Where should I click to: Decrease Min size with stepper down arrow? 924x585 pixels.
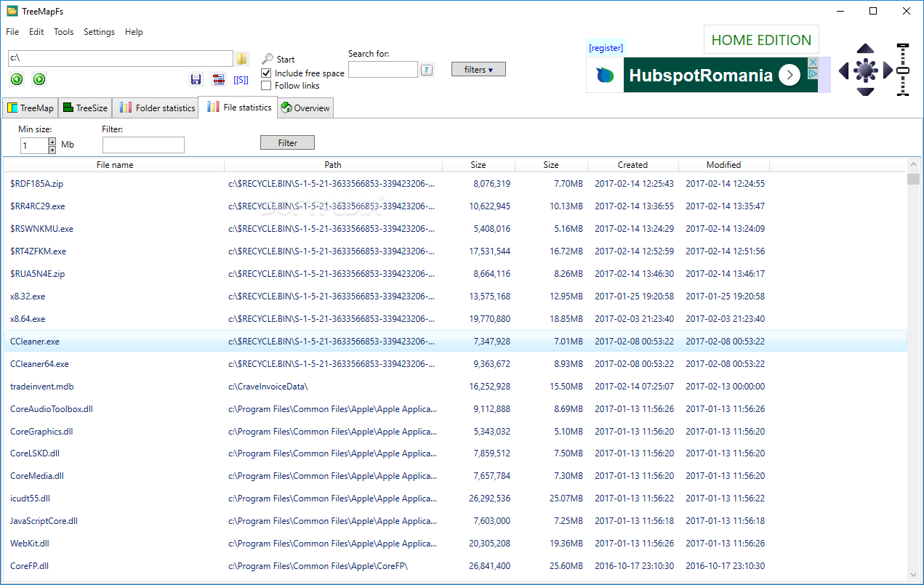(52, 150)
